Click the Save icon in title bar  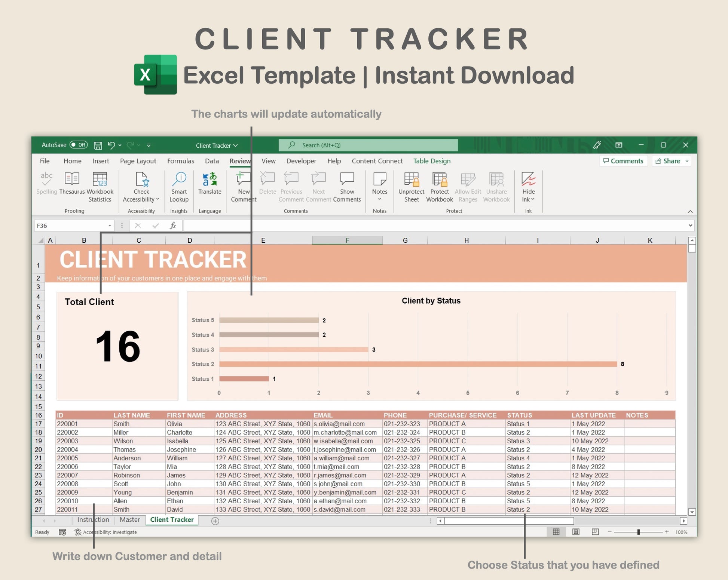click(98, 145)
